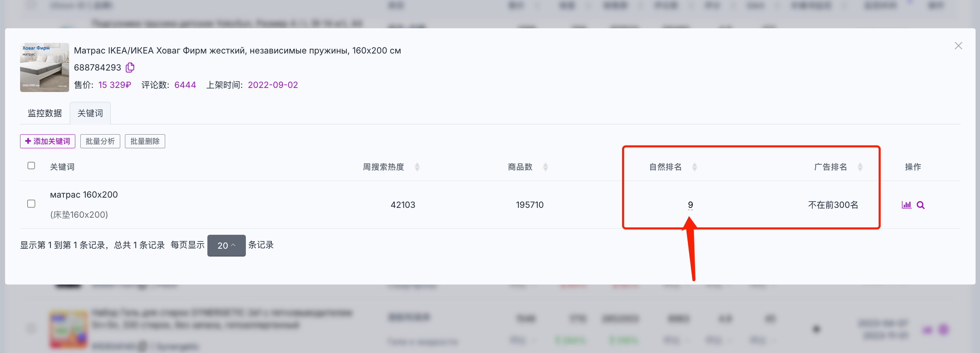Click keyword text матрас 160x200
Viewport: 980px width, 353px height.
pyautogui.click(x=84, y=195)
